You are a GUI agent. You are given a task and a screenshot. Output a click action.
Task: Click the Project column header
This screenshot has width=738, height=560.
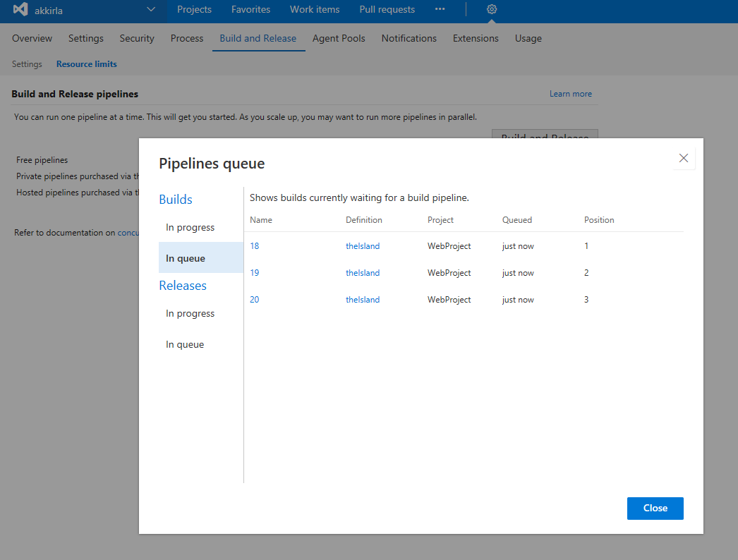440,220
